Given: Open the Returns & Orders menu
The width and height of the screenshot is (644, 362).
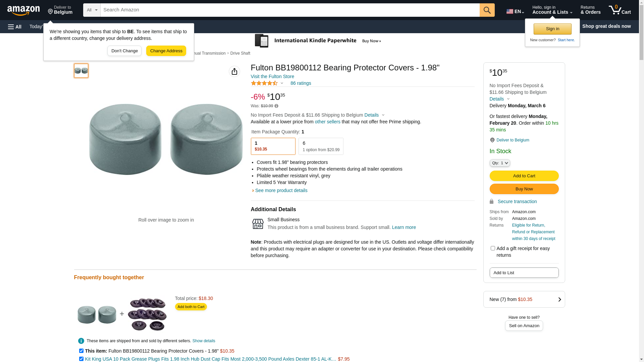Looking at the screenshot, I should pyautogui.click(x=590, y=10).
